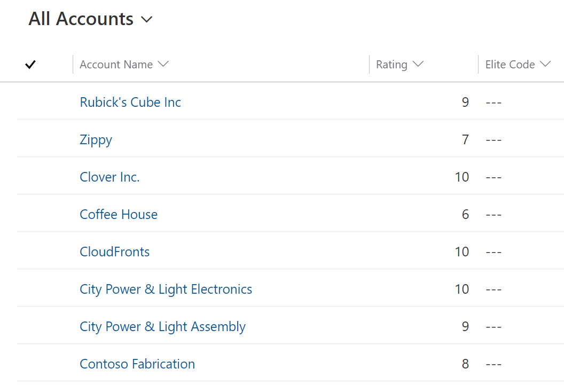Viewport: 564px width, 392px height.
Task: Expand the Account Name column dropdown
Action: (163, 64)
